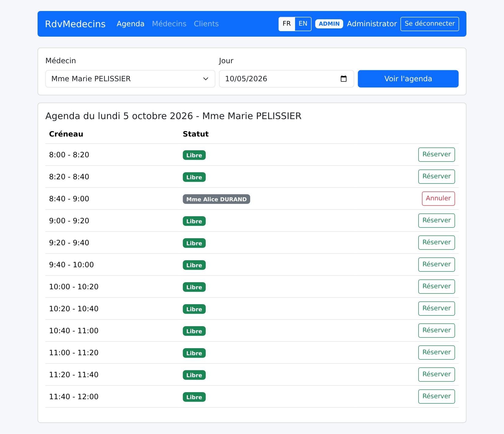Click the Administrator user name

372,24
